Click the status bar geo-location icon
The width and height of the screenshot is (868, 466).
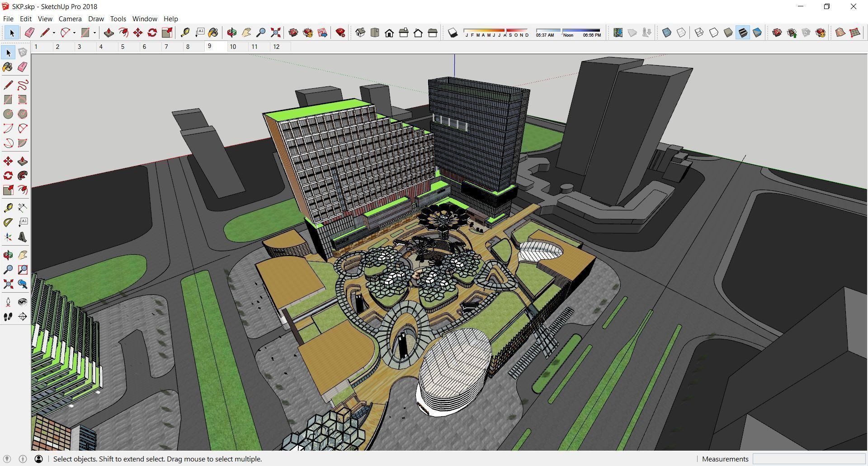[7, 459]
